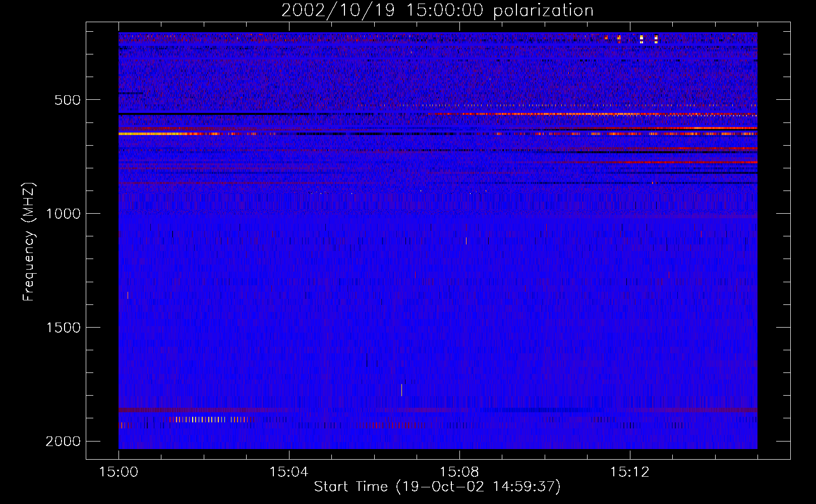816x504 pixels.
Task: Click the 'Start Time (19-Oct-02 14:59:37)' label
Action: [437, 487]
